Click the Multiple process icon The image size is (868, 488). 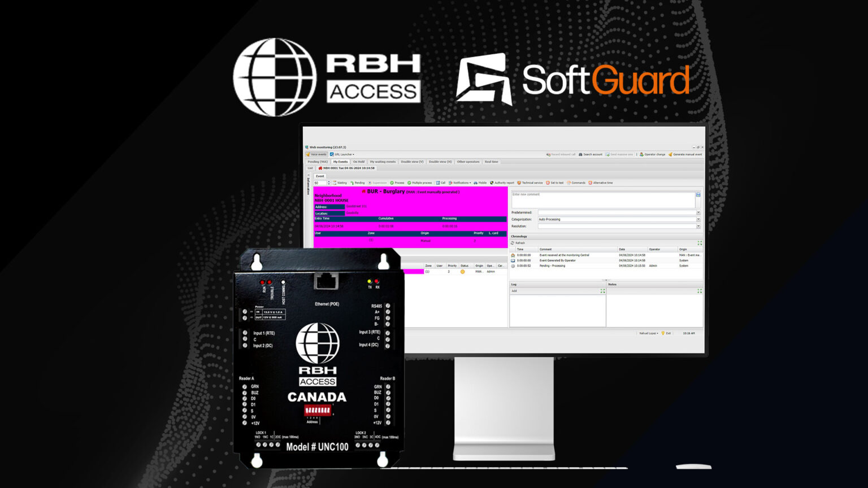409,183
